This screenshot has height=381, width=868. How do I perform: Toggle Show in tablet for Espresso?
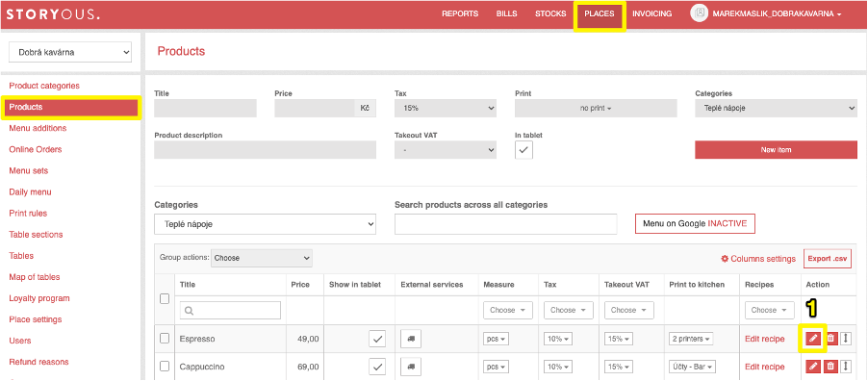coord(377,339)
